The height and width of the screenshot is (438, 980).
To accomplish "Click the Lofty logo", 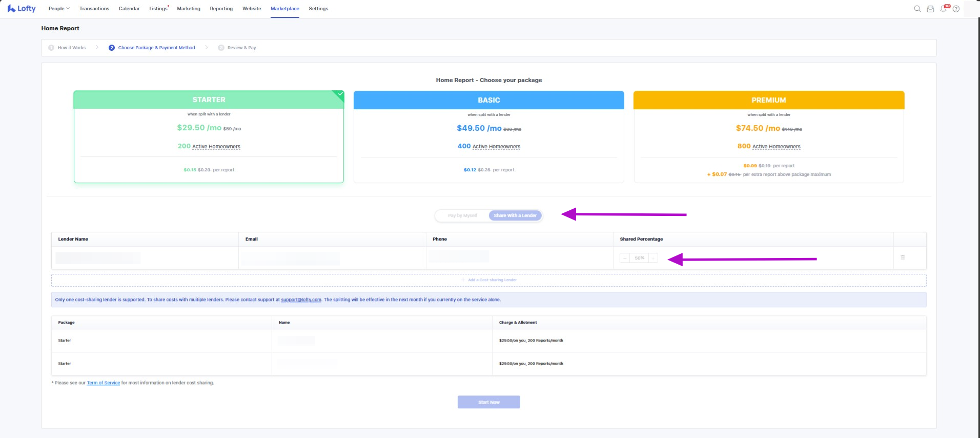I will (x=22, y=9).
